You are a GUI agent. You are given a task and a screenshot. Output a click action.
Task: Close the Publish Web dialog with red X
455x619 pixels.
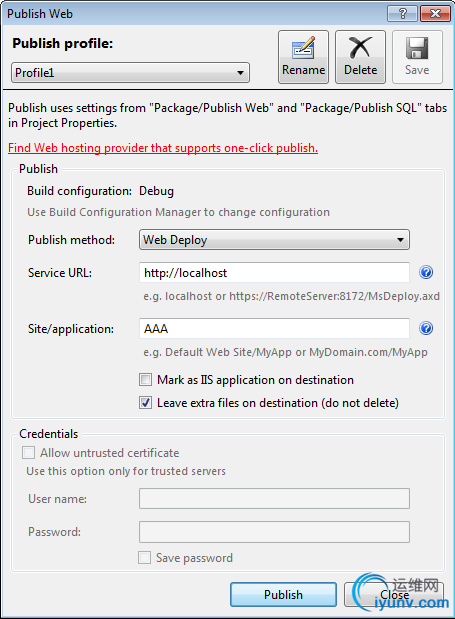click(435, 14)
